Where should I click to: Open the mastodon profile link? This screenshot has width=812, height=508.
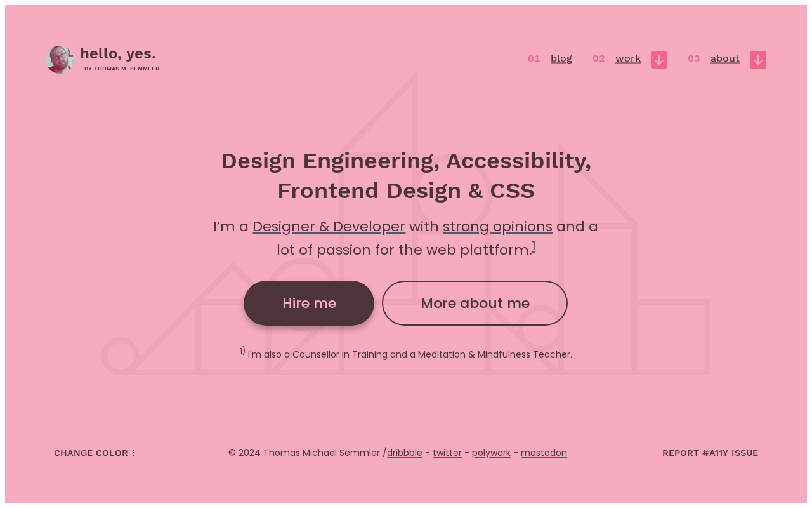(x=544, y=453)
